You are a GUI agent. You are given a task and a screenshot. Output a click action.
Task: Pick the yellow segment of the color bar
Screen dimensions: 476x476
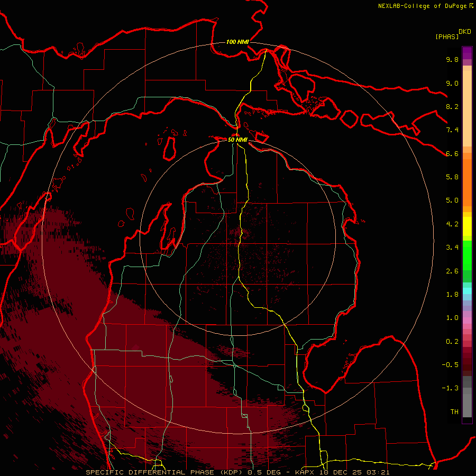point(467,226)
